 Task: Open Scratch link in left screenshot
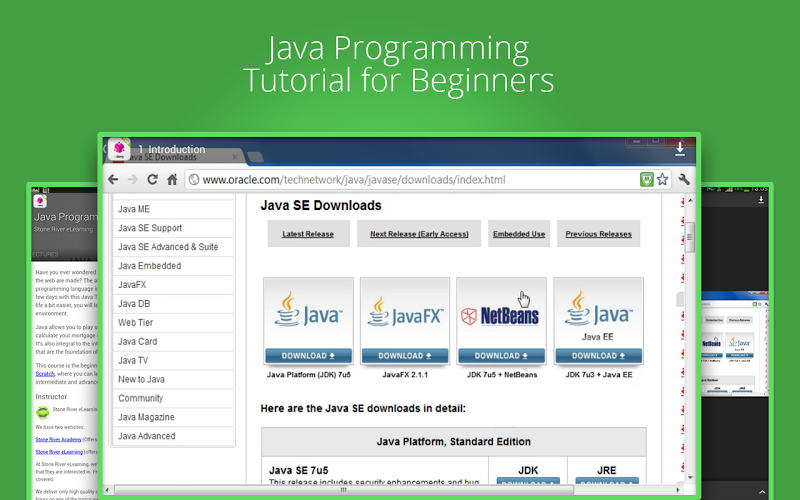pos(45,374)
